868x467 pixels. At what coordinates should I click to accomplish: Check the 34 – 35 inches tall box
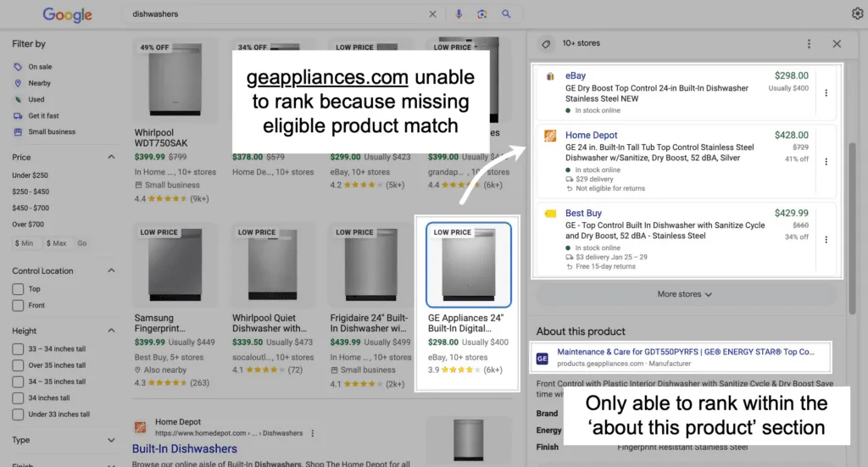18,381
